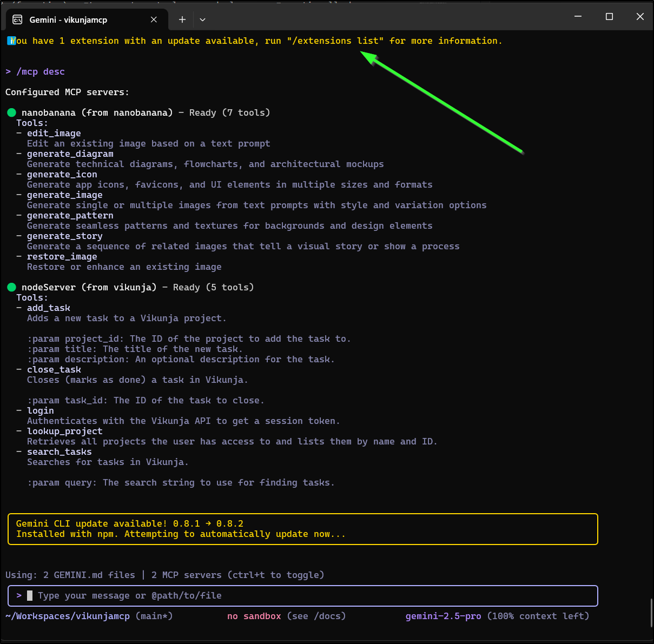This screenshot has height=644, width=654.
Task: Open a new terminal tab
Action: click(x=182, y=19)
